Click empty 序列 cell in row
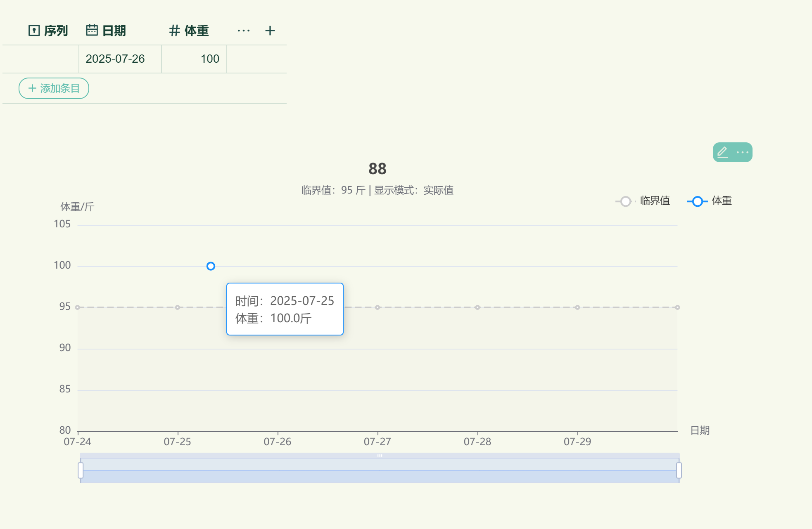 pyautogui.click(x=40, y=59)
